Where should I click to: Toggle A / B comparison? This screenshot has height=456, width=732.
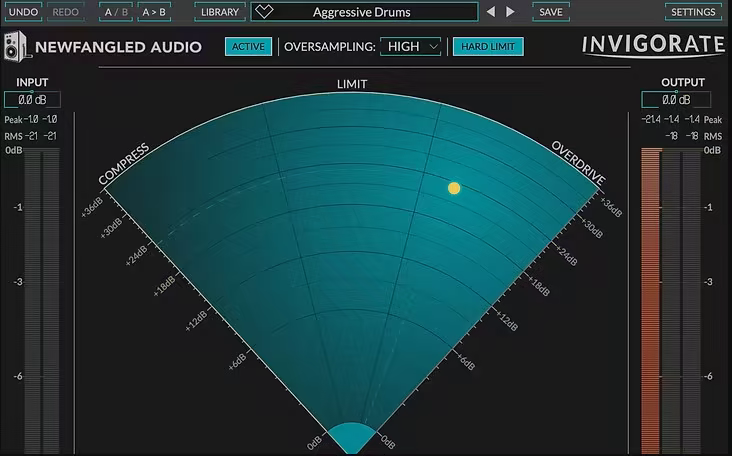[x=116, y=12]
